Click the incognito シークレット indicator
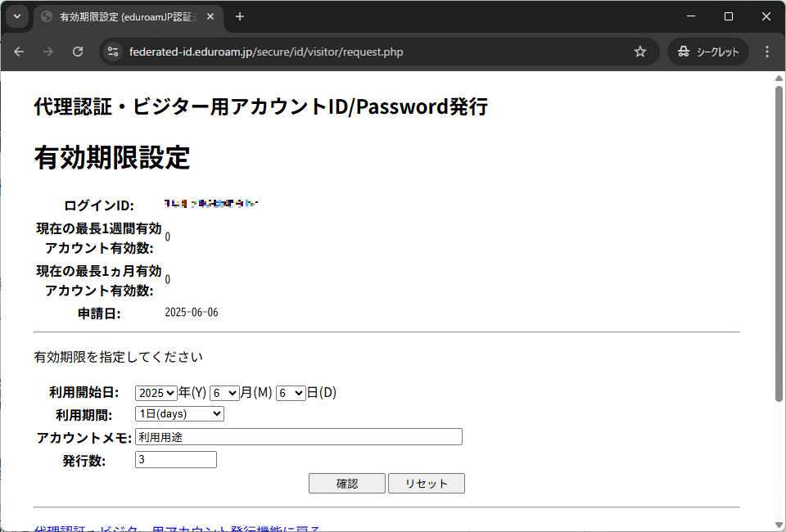This screenshot has width=786, height=532. click(x=708, y=52)
